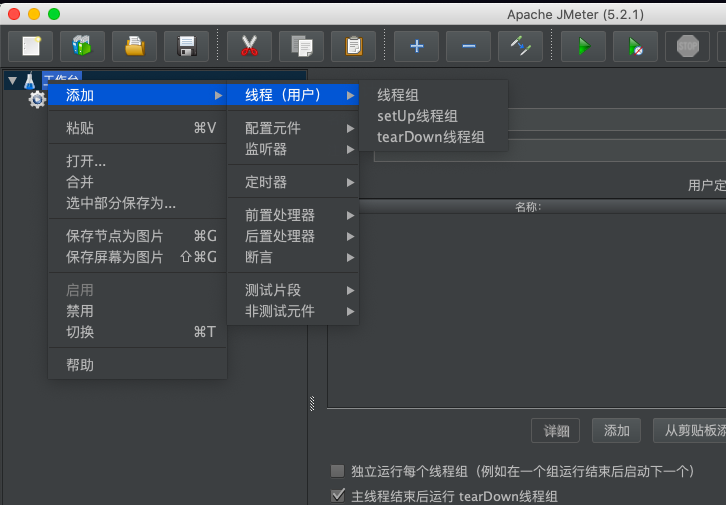Expand 监听器 submenu
Viewport: 726px width, 505px height.
(x=293, y=149)
